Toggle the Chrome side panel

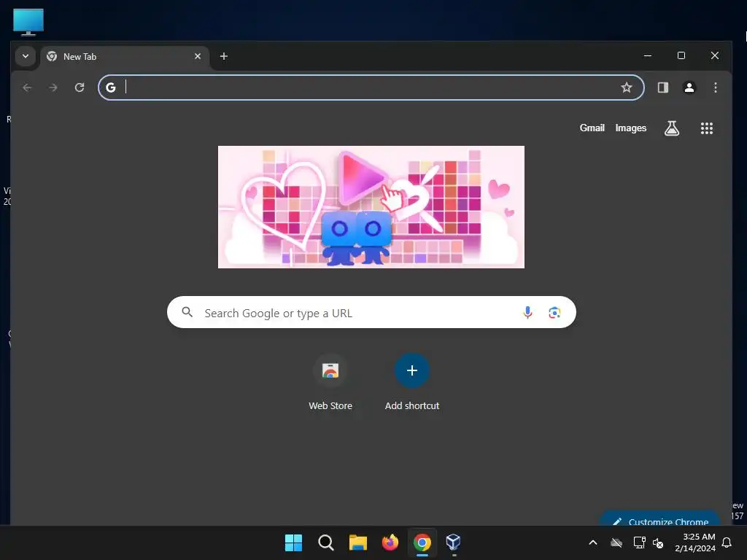pyautogui.click(x=663, y=87)
